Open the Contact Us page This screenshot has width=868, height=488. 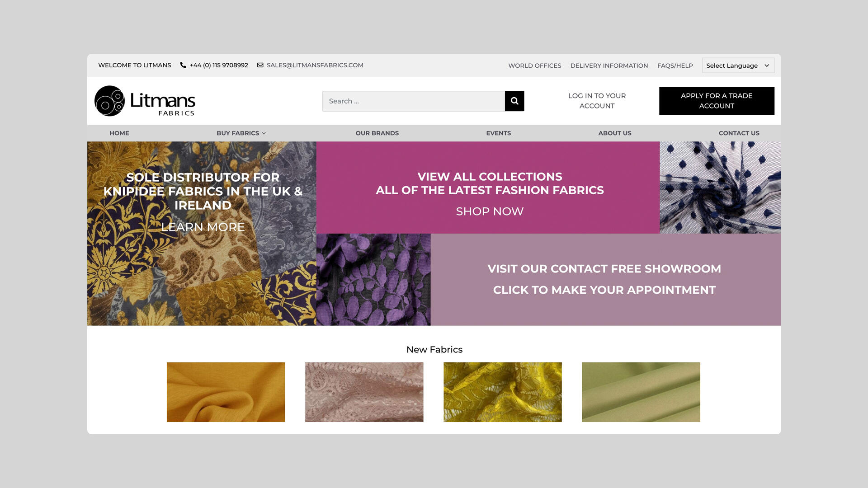click(x=739, y=133)
